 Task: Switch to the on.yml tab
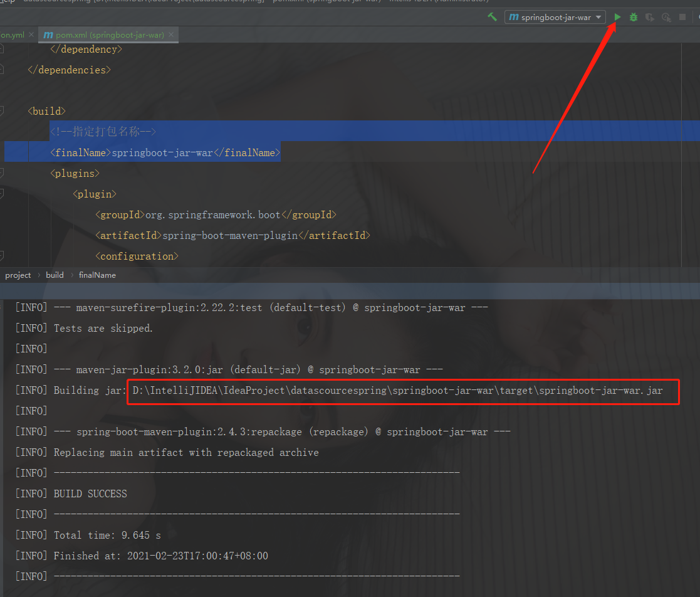click(x=11, y=35)
